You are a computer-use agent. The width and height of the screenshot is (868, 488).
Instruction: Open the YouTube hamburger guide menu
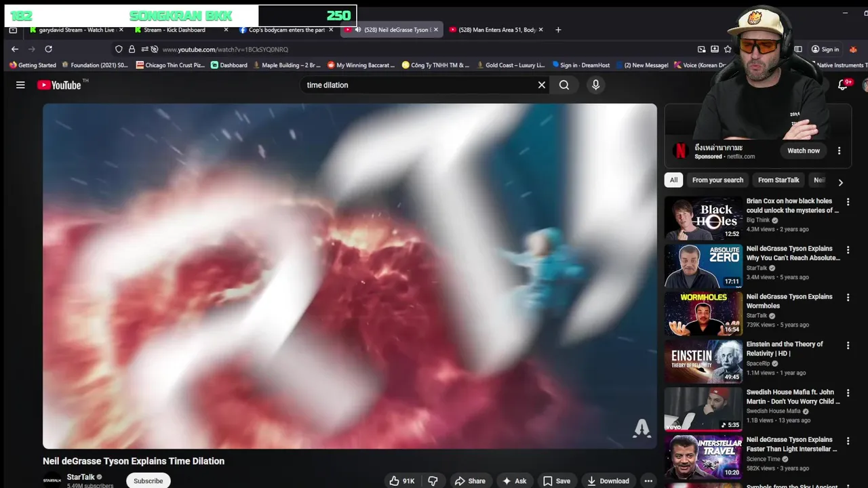pos(20,85)
